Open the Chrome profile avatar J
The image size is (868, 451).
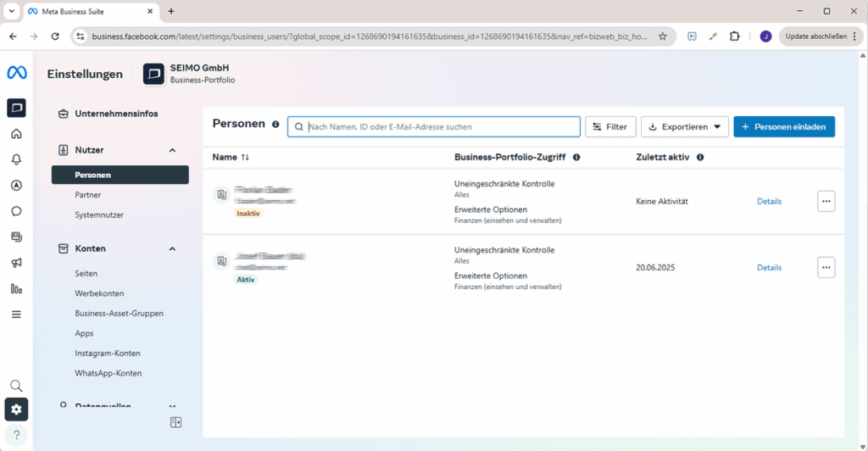tap(765, 36)
